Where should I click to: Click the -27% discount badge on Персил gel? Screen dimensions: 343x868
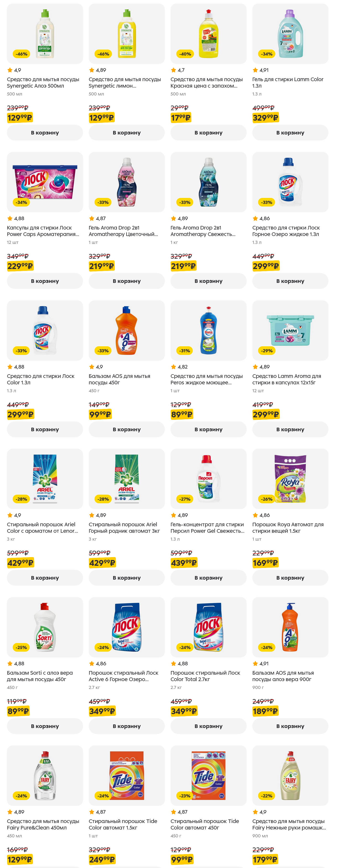pyautogui.click(x=185, y=499)
